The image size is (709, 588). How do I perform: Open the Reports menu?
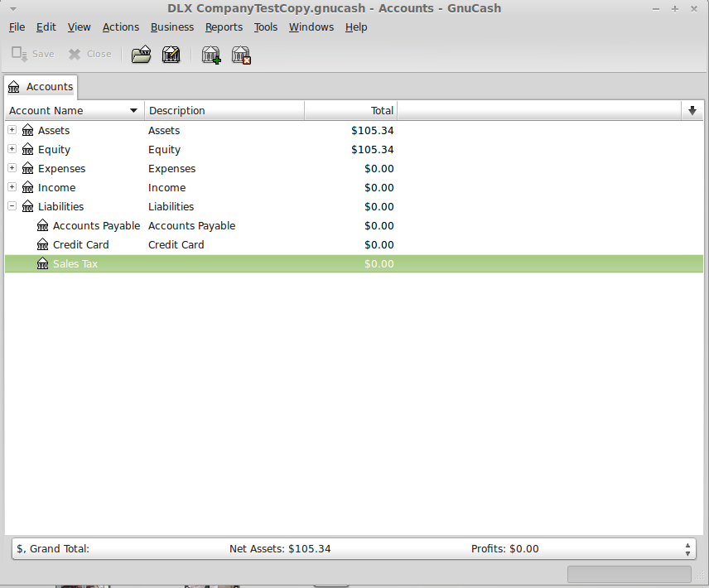pos(224,27)
